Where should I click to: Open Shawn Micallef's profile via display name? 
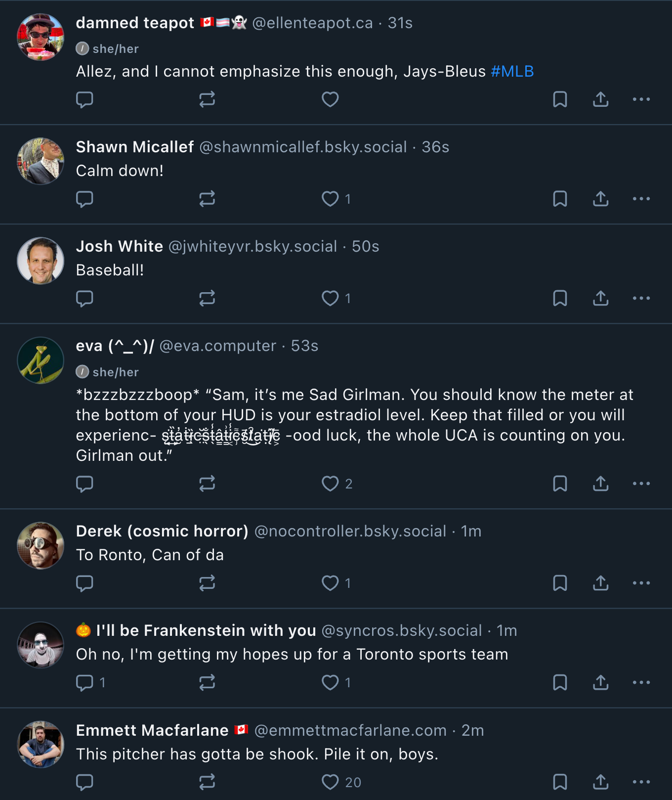click(x=134, y=147)
